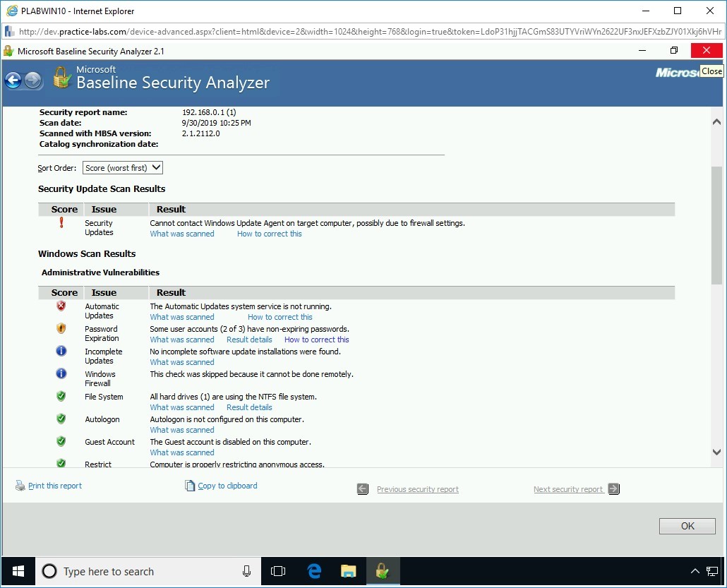
Task: Open What was scanned for Autologon
Action: point(182,430)
